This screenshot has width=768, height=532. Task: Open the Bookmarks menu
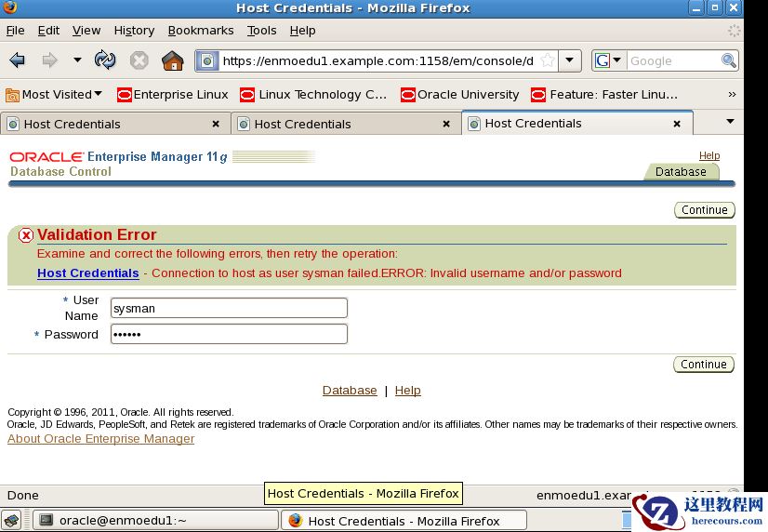(201, 31)
